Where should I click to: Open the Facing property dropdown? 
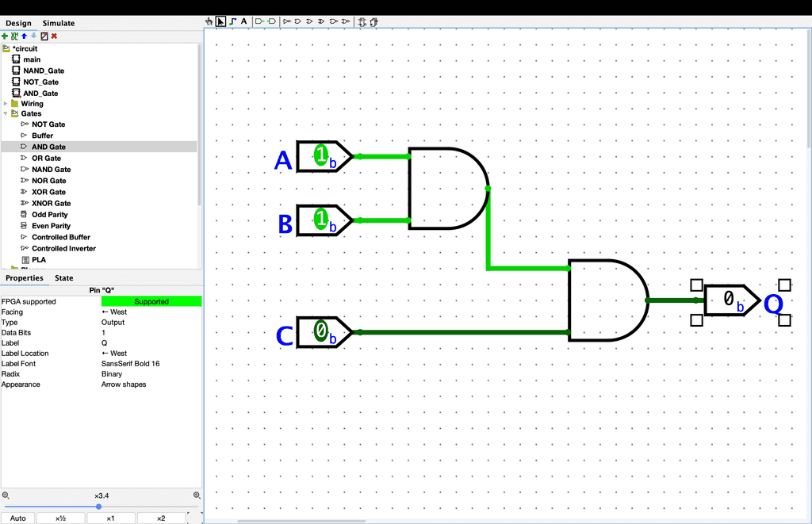point(151,312)
